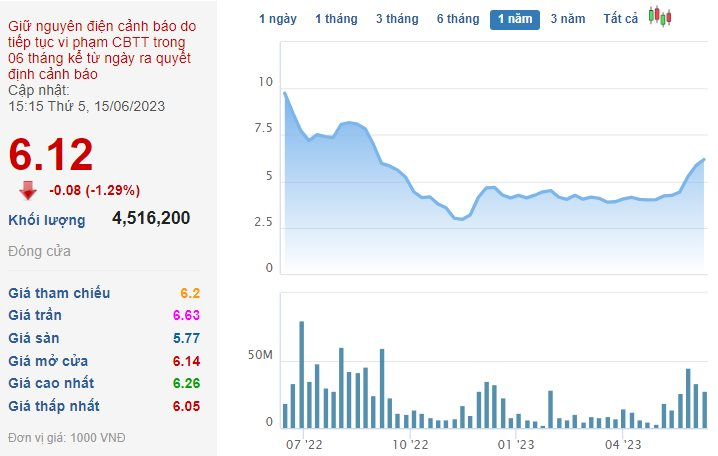Click the Giá cao nhất value 6.26
The width and height of the screenshot is (718, 456).
(x=186, y=383)
